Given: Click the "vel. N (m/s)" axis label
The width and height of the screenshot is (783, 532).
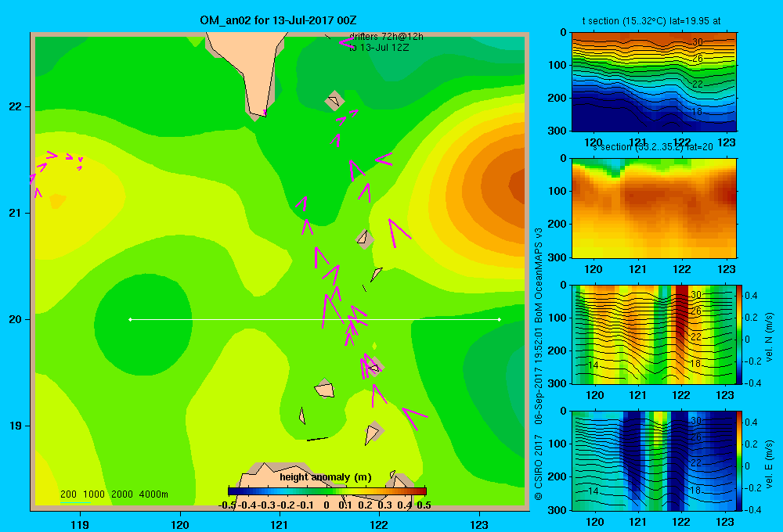Looking at the screenshot, I should (769, 337).
